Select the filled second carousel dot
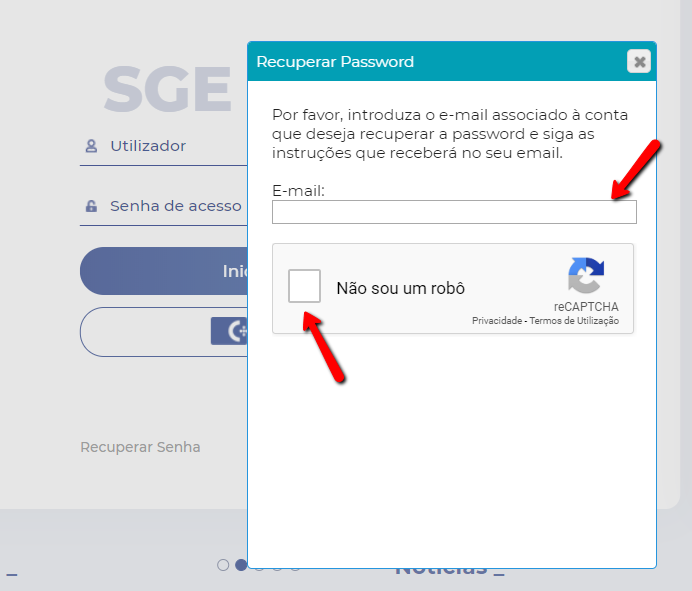Image resolution: width=692 pixels, height=591 pixels. (x=241, y=565)
